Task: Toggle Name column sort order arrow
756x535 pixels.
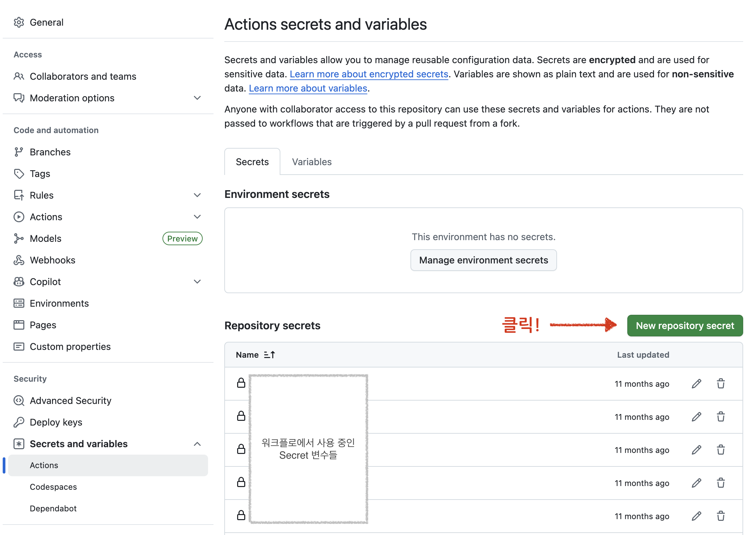Action: point(269,355)
